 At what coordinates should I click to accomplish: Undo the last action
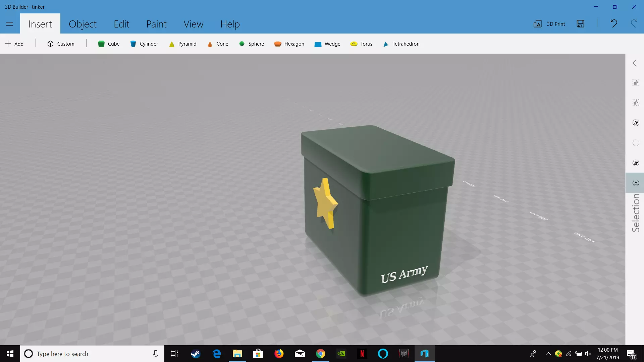coord(614,23)
